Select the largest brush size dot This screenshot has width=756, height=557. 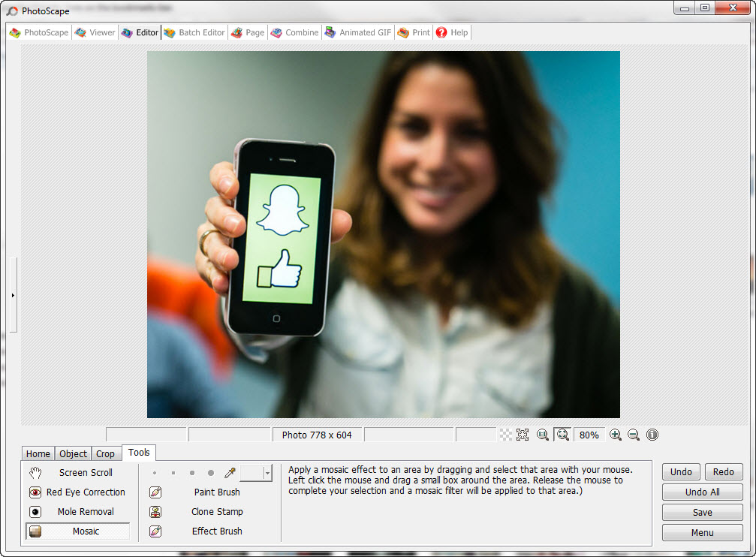[211, 473]
